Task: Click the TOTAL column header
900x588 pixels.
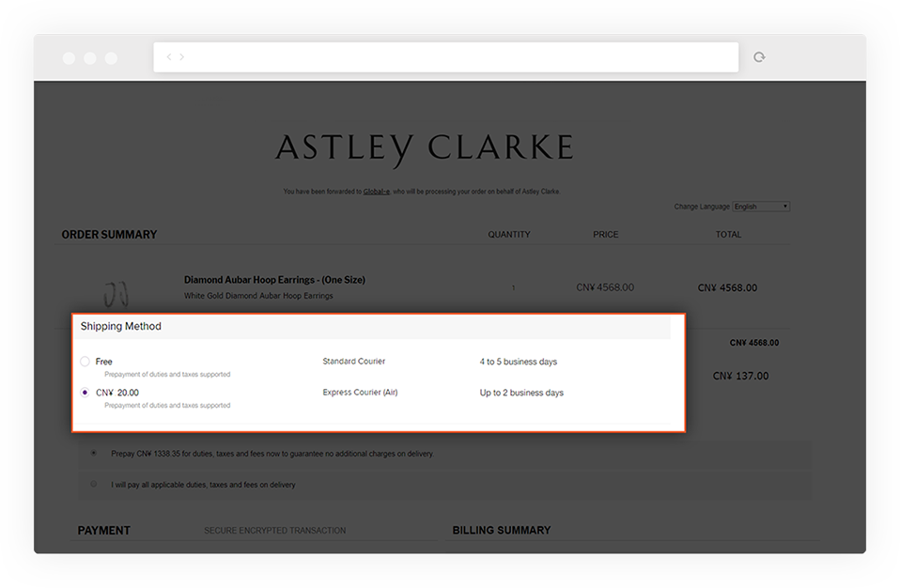Action: pos(728,235)
